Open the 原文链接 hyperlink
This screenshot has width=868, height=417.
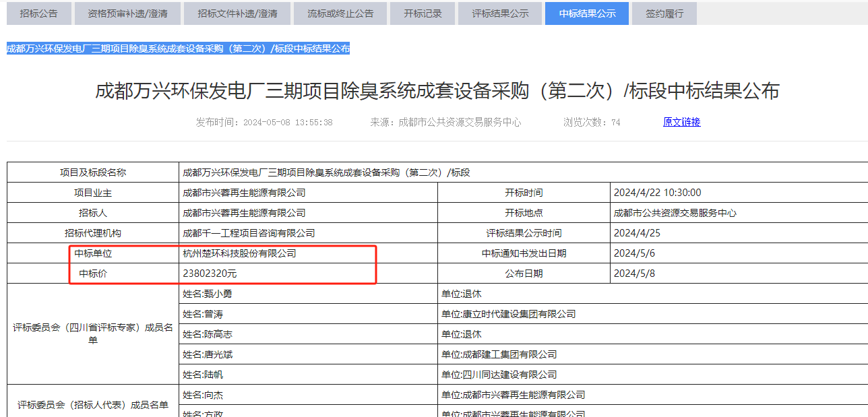tap(682, 122)
